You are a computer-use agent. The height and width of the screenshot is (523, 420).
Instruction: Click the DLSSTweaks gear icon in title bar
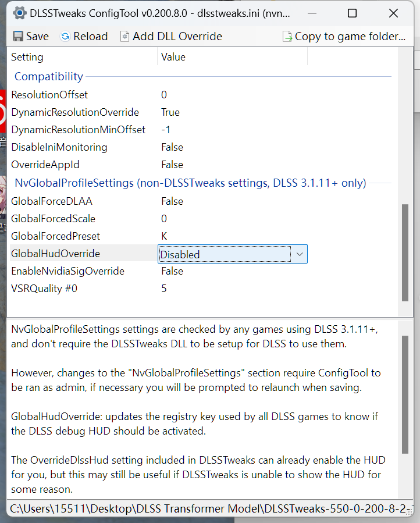click(x=19, y=13)
